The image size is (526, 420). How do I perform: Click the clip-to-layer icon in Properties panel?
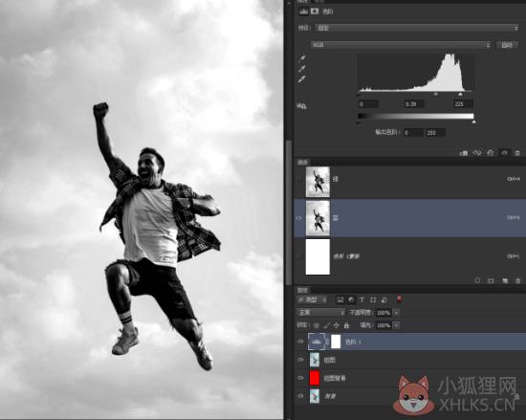click(464, 153)
